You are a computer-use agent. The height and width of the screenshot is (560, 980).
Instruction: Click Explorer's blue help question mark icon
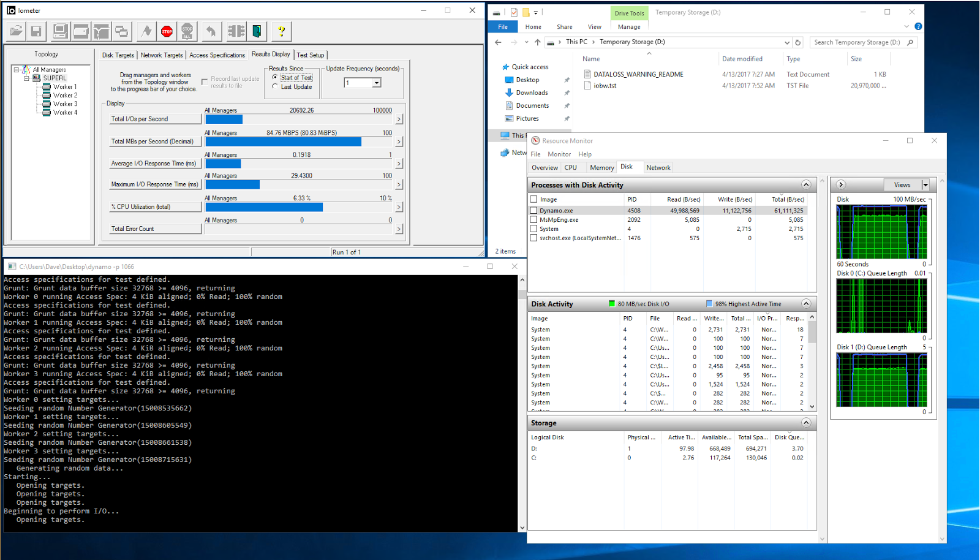pyautogui.click(x=918, y=26)
